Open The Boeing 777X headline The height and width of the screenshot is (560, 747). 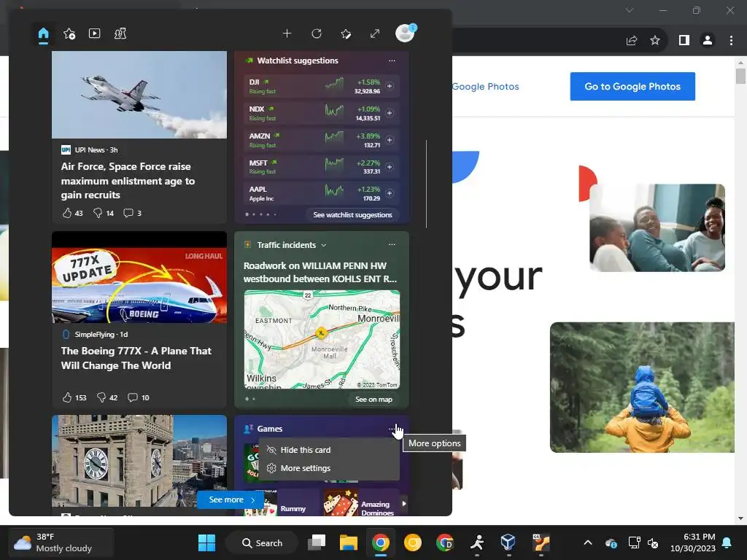click(x=136, y=358)
